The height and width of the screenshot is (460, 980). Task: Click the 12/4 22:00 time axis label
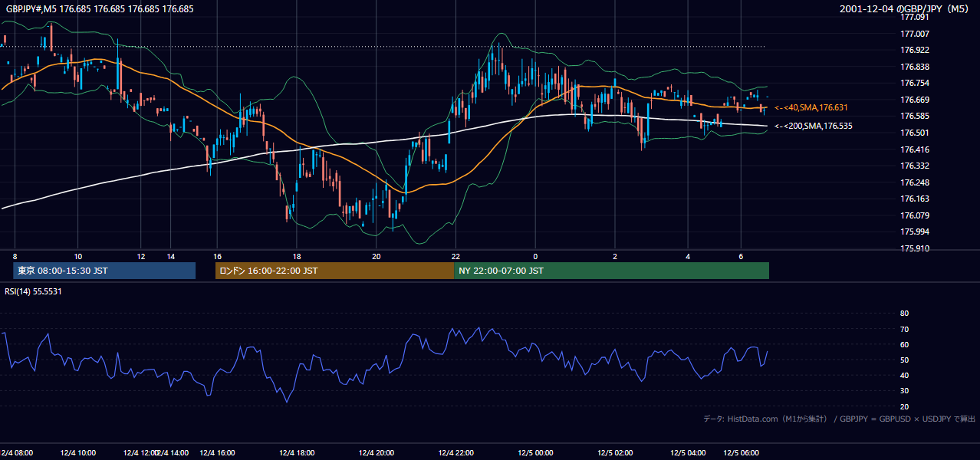click(456, 453)
